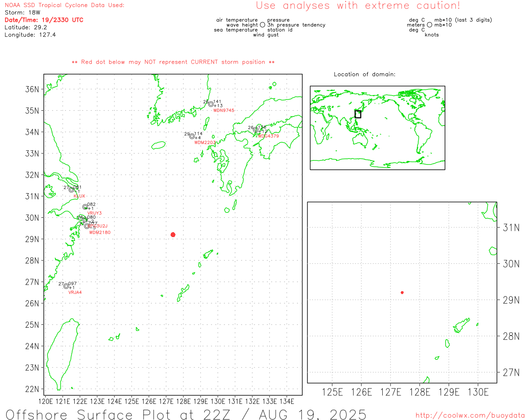525x420 pixels.
Task: Click the red storm dot on main map
Action: coord(173,235)
